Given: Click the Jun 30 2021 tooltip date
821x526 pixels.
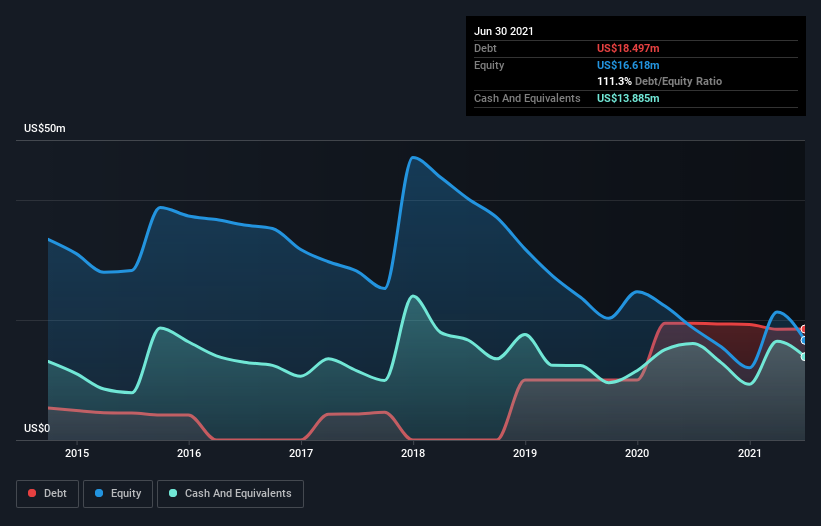Looking at the screenshot, I should click(504, 31).
